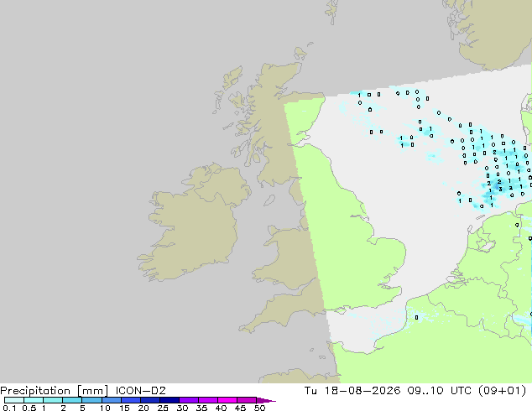Screen dimensions: 532x411
Task: Click the precipitation value '3' in North Sea
Action: point(500,190)
